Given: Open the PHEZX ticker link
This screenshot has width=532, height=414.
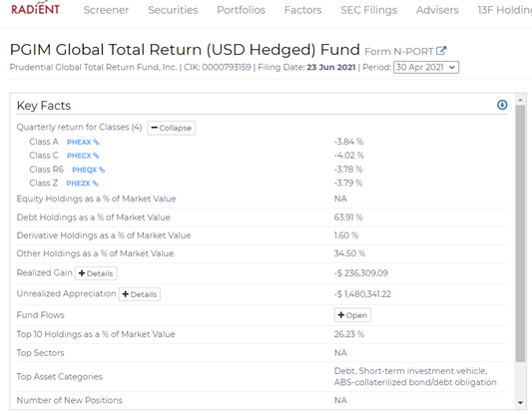Looking at the screenshot, I should [79, 184].
